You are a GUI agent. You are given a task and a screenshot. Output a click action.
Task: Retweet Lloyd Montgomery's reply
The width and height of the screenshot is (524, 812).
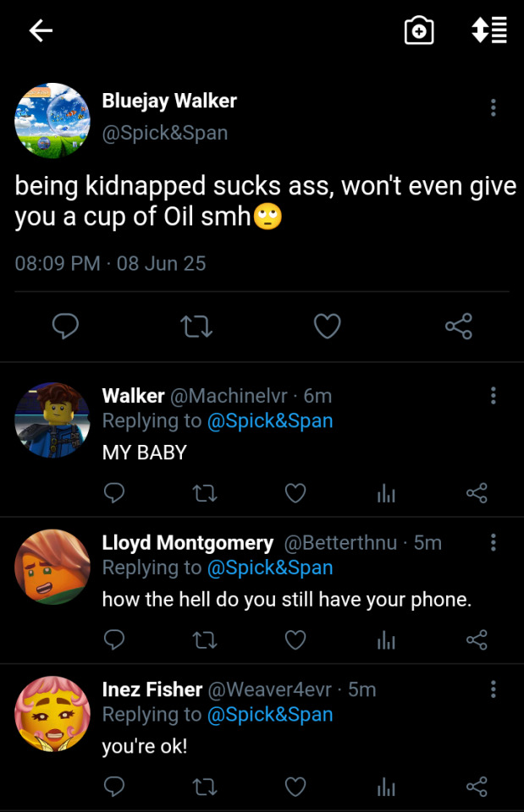point(205,640)
